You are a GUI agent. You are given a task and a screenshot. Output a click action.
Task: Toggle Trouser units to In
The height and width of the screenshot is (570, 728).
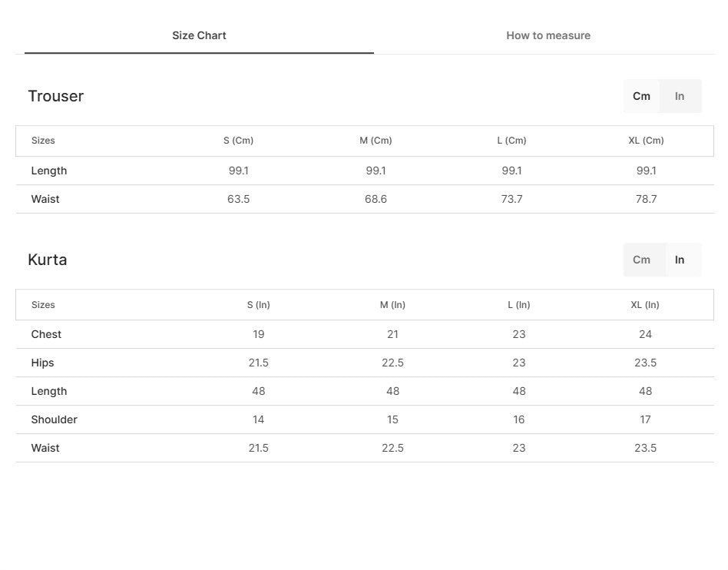(680, 96)
